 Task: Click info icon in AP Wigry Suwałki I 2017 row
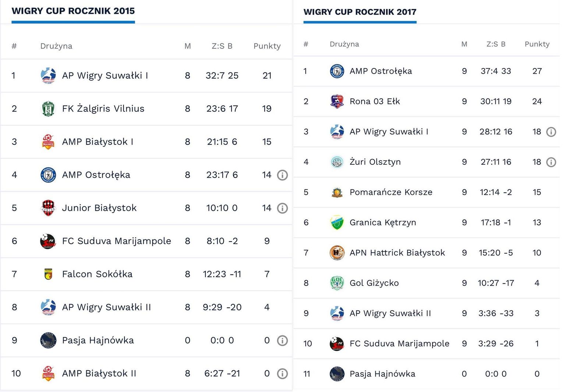[551, 132]
